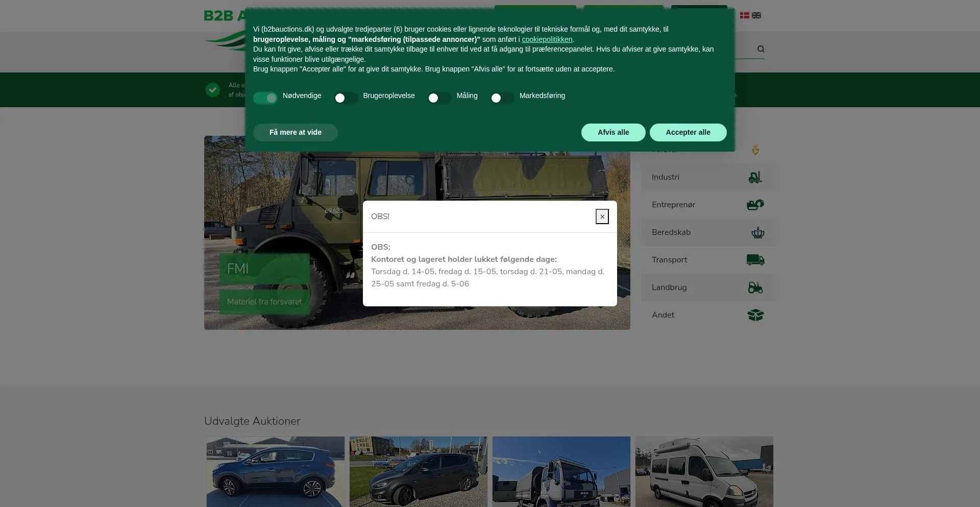Open Transport truck icon

click(x=755, y=260)
